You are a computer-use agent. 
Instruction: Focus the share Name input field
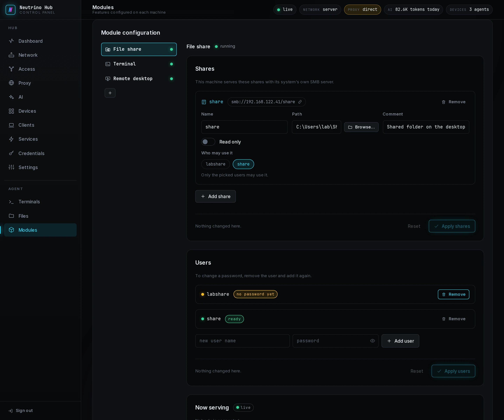[244, 127]
